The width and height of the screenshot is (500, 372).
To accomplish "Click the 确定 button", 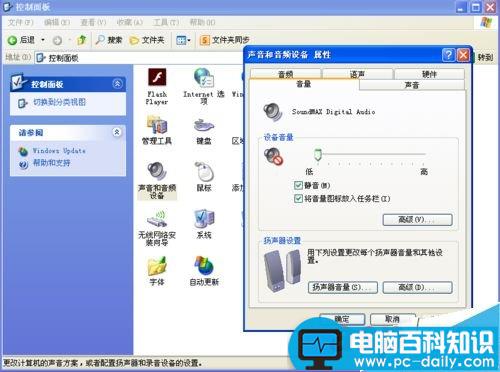I will click(342, 319).
